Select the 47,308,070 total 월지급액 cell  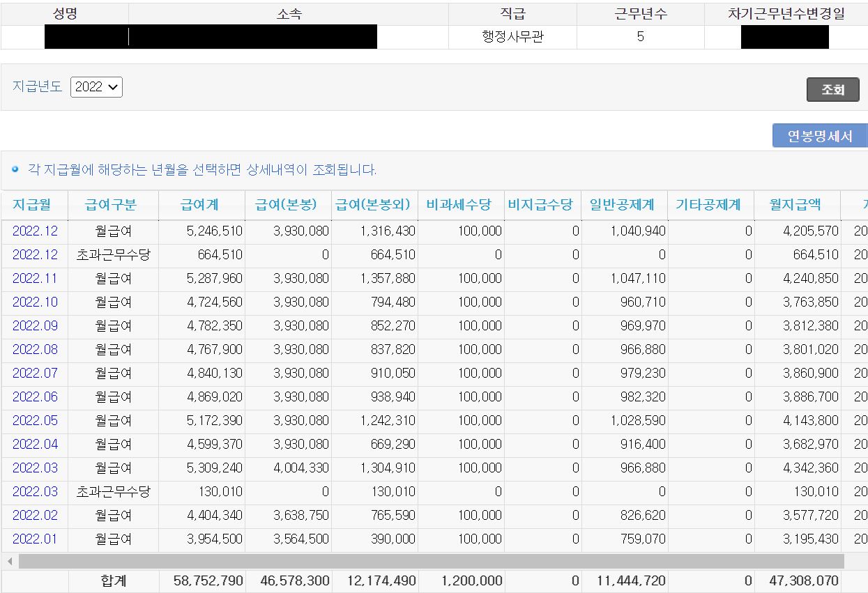(x=798, y=580)
